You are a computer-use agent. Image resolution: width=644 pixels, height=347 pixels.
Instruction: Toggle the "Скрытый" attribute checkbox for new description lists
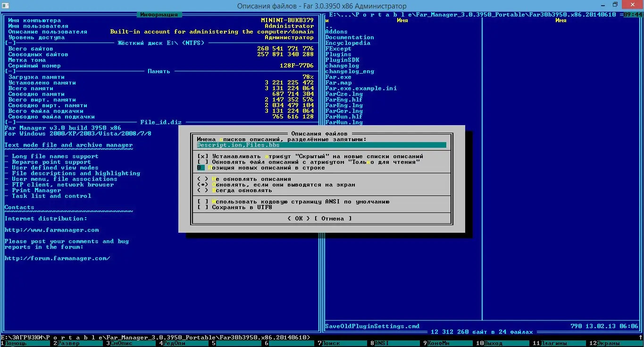tap(202, 156)
